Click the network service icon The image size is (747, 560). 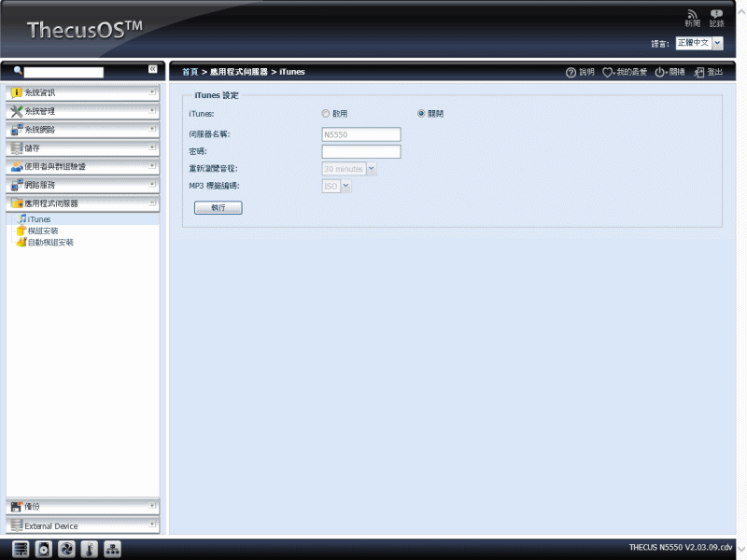tap(17, 185)
